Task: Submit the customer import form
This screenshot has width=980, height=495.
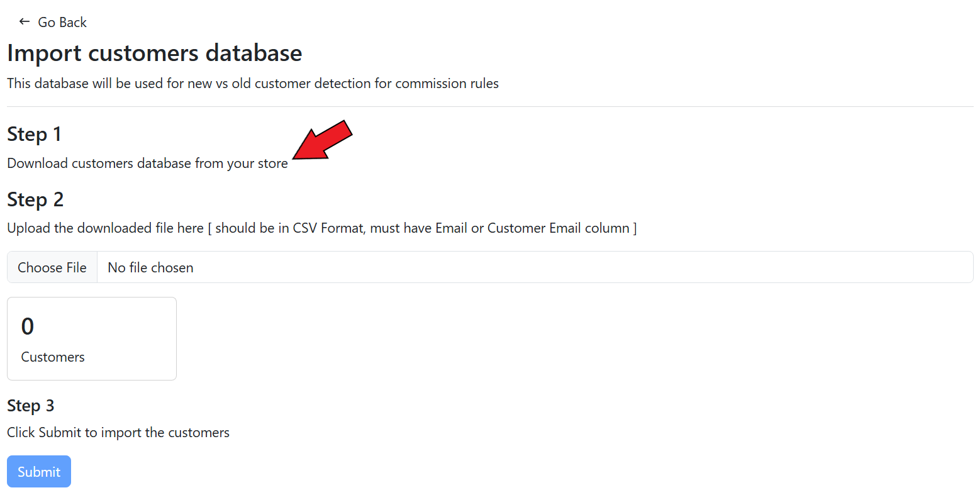Action: (x=39, y=472)
